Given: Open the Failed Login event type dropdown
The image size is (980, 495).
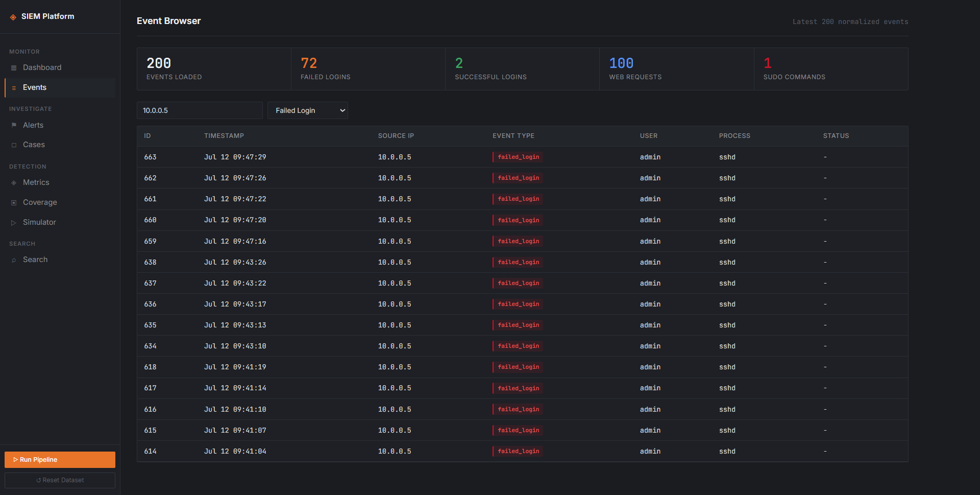Looking at the screenshot, I should 308,110.
